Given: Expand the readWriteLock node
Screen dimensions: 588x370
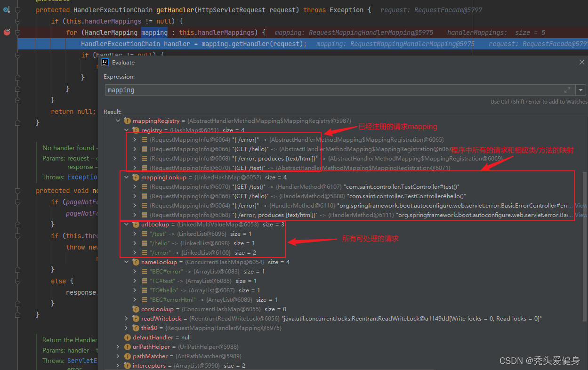Looking at the screenshot, I should tap(126, 319).
